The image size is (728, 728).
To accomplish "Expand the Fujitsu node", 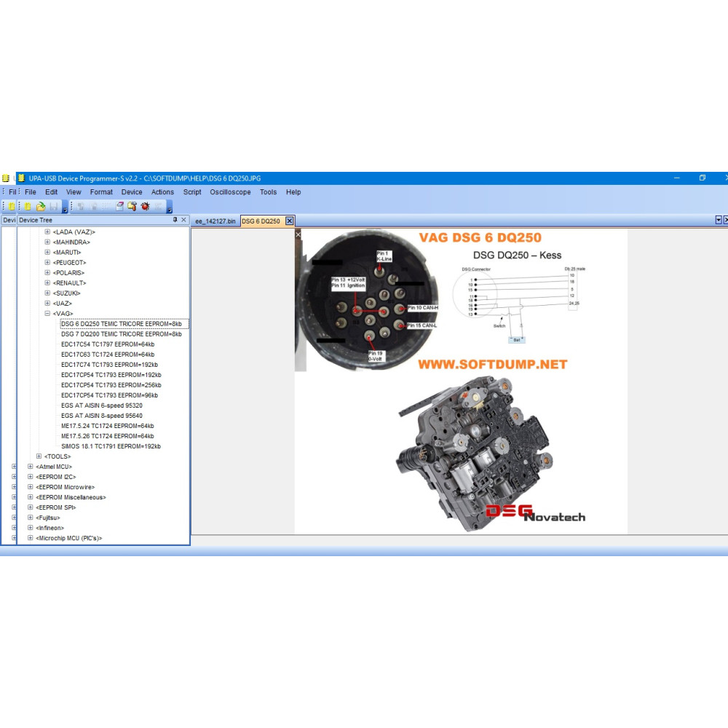I will tap(30, 518).
